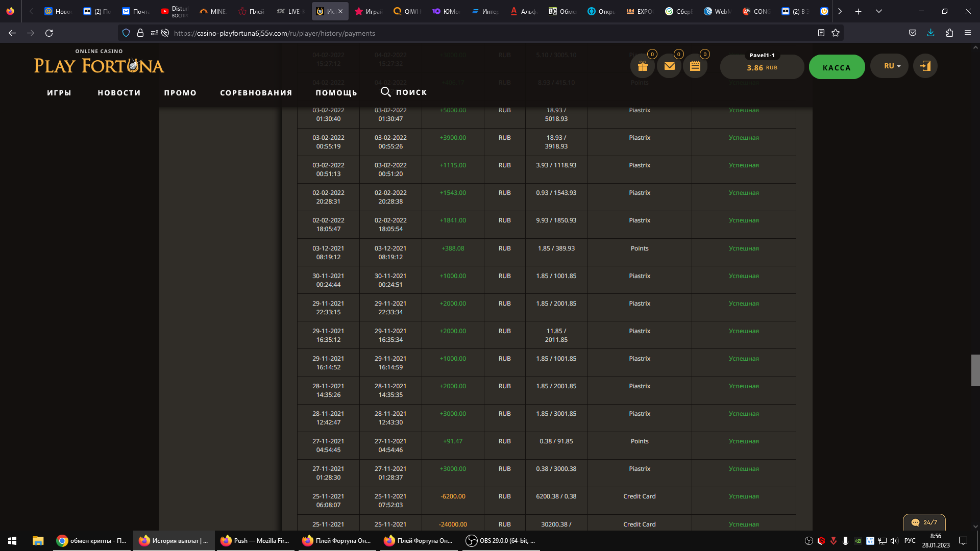Open the list all tabs chevron

(x=879, y=11)
